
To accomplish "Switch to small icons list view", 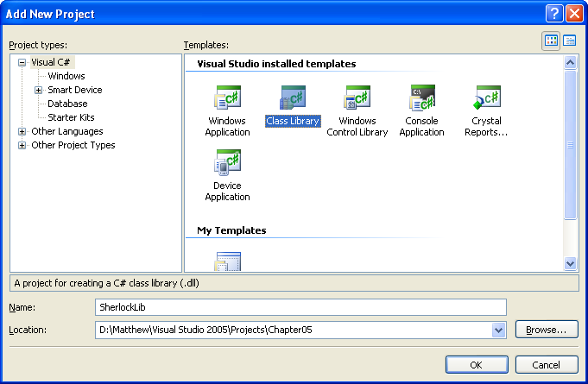I will [x=570, y=41].
